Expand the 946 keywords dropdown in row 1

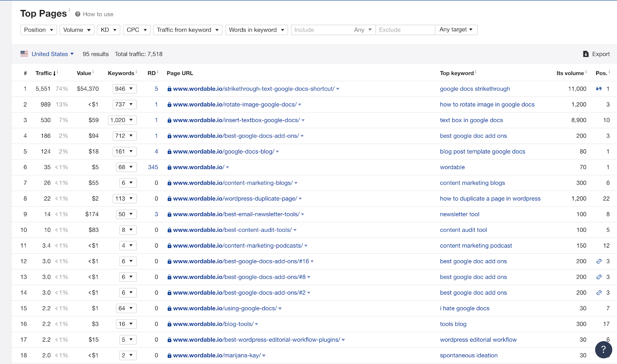125,89
